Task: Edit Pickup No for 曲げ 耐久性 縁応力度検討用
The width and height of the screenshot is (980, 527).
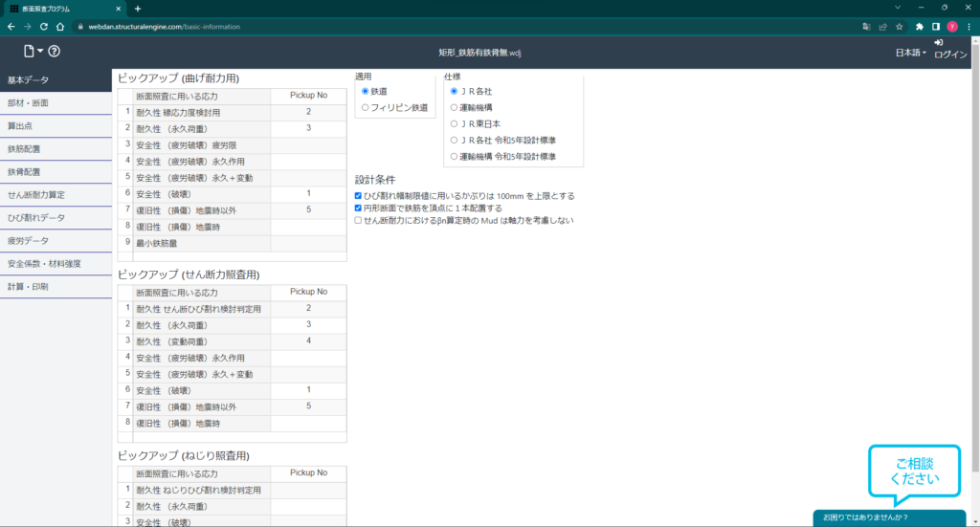Action: pyautogui.click(x=309, y=113)
